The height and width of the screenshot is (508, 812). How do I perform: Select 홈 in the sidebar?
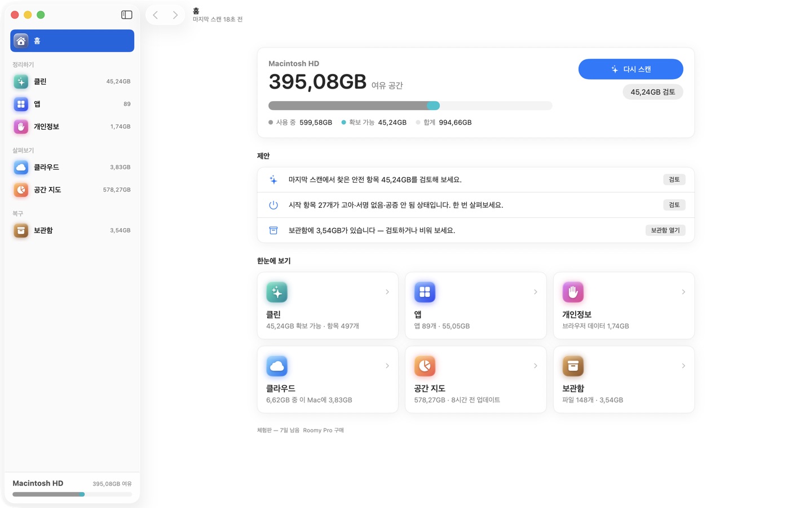tap(72, 41)
